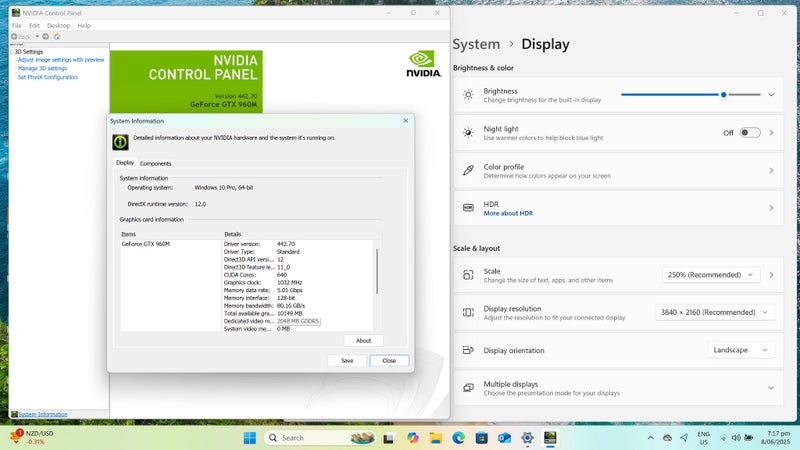
Task: Select Set PhysX Configuration
Action: [x=47, y=78]
